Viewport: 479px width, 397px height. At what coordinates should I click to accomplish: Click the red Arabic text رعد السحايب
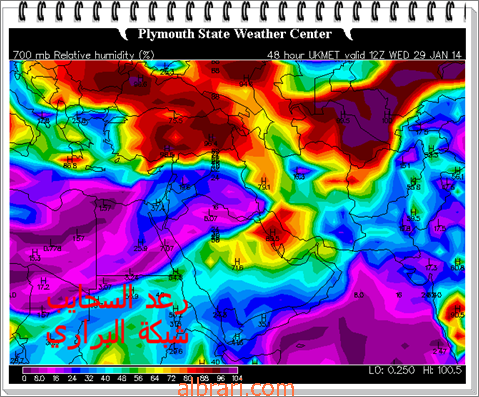click(x=117, y=300)
